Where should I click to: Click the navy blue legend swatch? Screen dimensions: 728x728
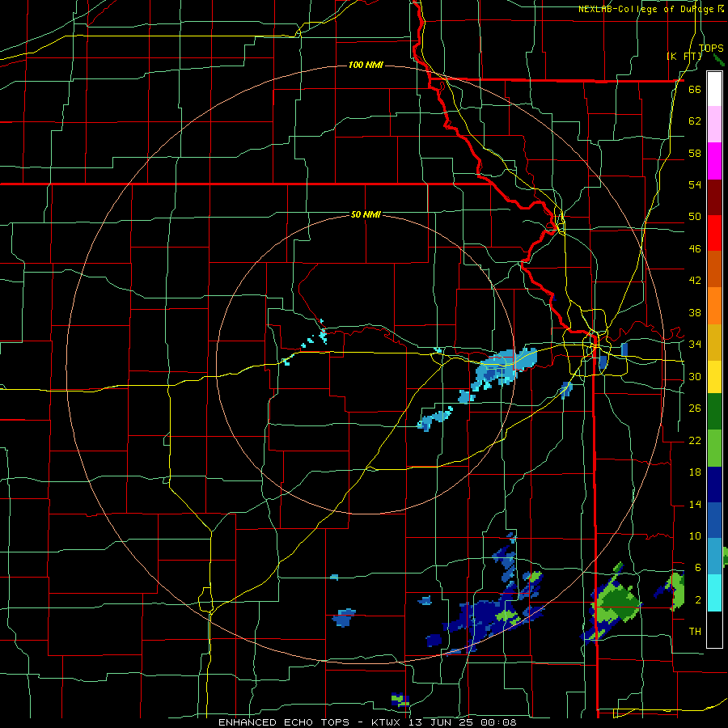pyautogui.click(x=714, y=485)
